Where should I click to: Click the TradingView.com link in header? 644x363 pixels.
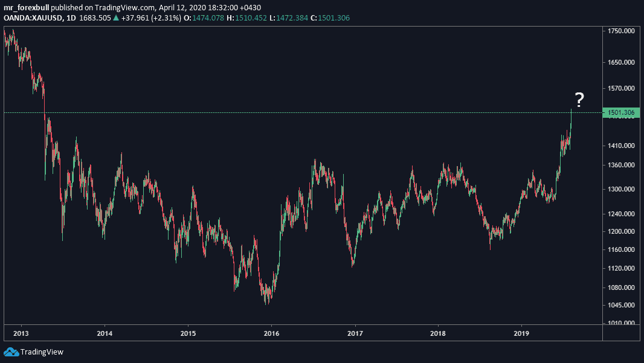pos(119,7)
